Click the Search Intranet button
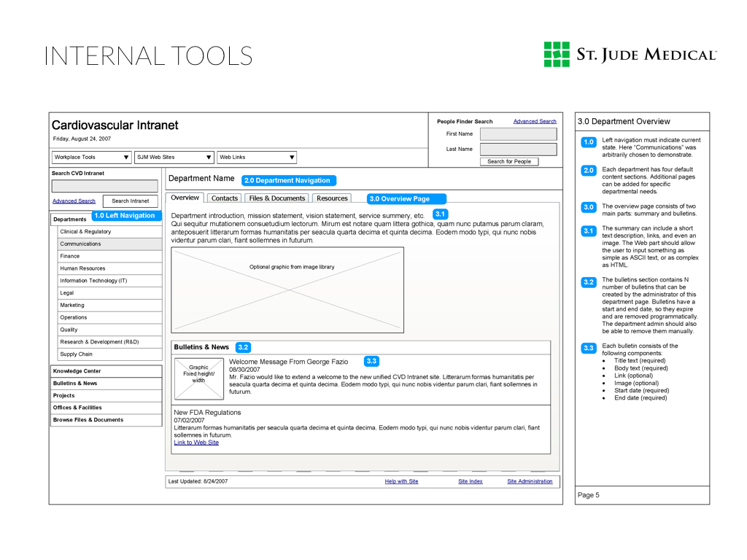 [x=130, y=201]
